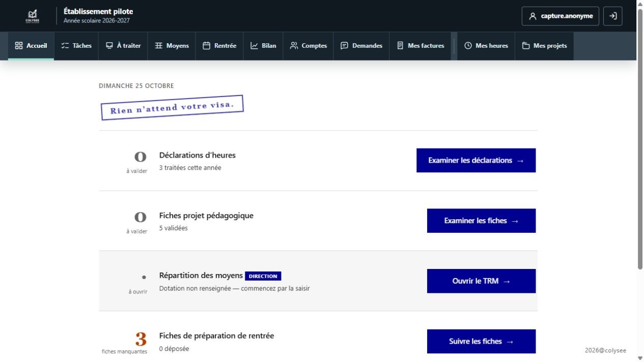Click the '5 validées' text

pyautogui.click(x=173, y=228)
